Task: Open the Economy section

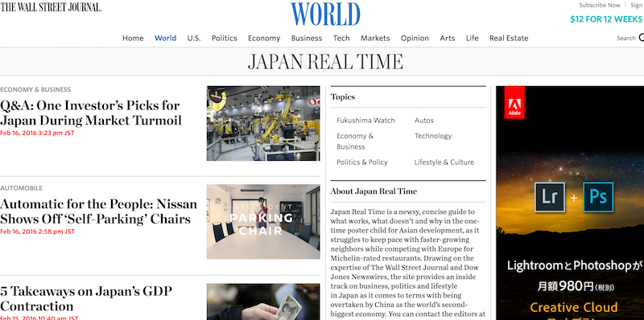Action: [x=264, y=38]
